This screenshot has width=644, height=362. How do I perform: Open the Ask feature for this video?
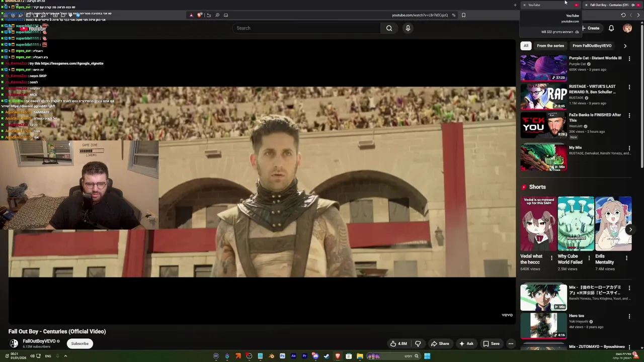(466, 344)
